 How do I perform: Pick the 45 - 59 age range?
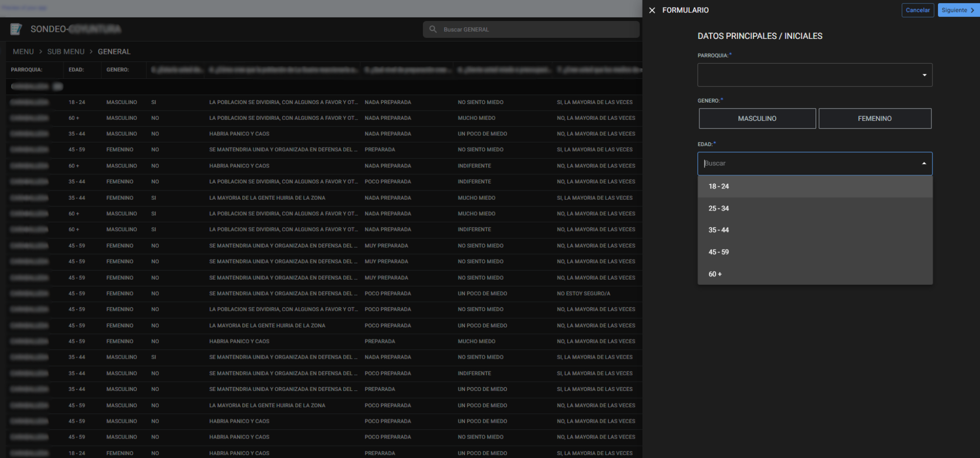tap(718, 252)
